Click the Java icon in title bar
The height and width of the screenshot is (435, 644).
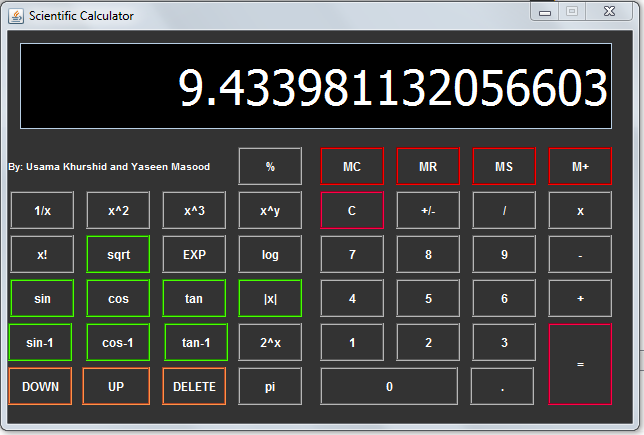(16, 16)
